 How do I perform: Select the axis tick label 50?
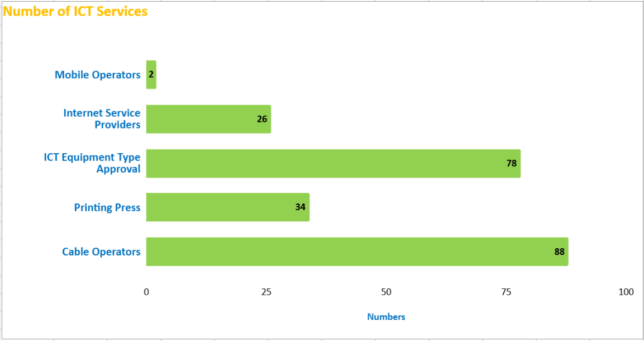[x=386, y=292]
